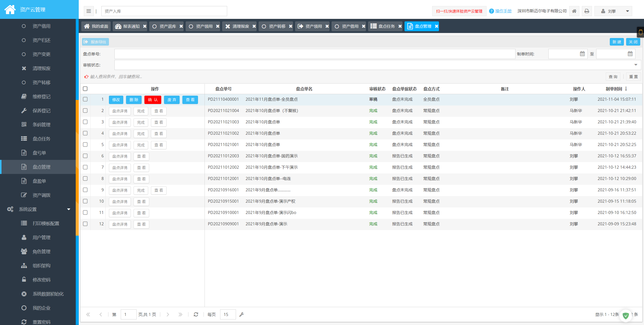
Task: Open 条码管理 in sidebar
Action: 38,125
